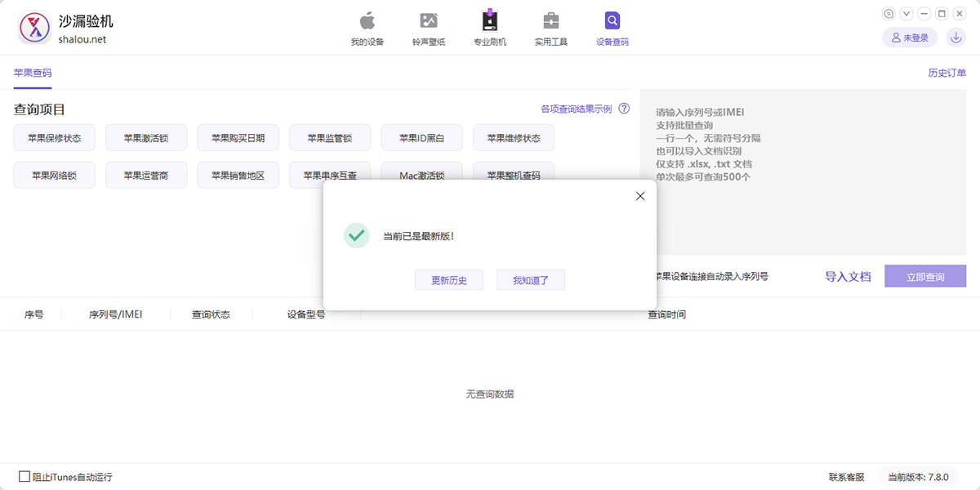Check 阻止iTunes自动运行 checkbox
Viewport: 980px width, 490px height.
point(24,476)
